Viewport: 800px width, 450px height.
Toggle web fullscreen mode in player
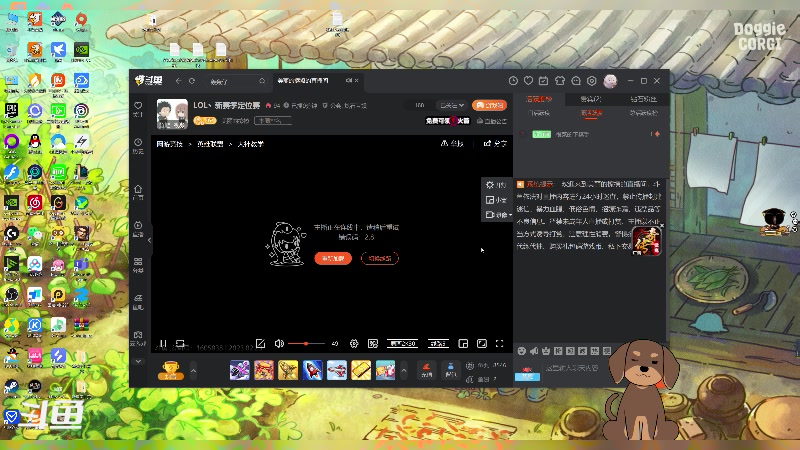coord(482,343)
